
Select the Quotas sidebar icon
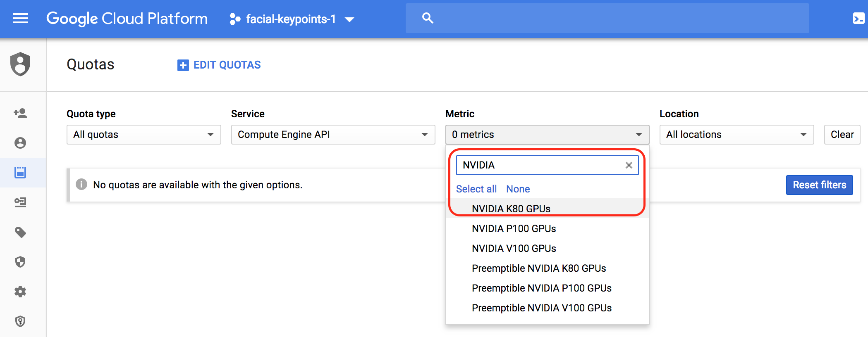[x=20, y=173]
